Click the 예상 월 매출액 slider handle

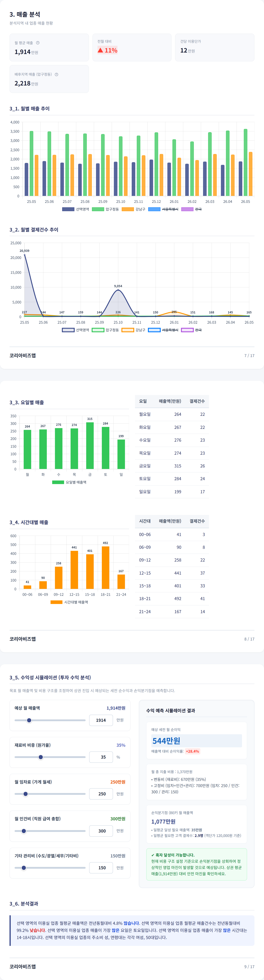pyautogui.click(x=29, y=720)
